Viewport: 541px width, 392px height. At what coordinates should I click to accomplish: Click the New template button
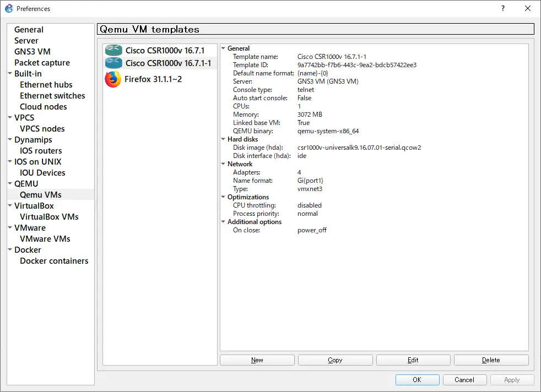[x=257, y=360]
